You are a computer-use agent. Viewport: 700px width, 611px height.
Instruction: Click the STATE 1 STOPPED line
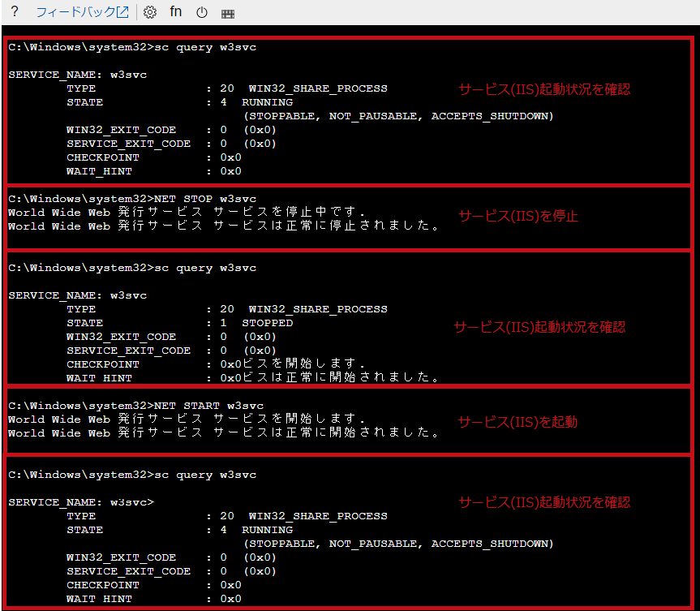[180, 323]
